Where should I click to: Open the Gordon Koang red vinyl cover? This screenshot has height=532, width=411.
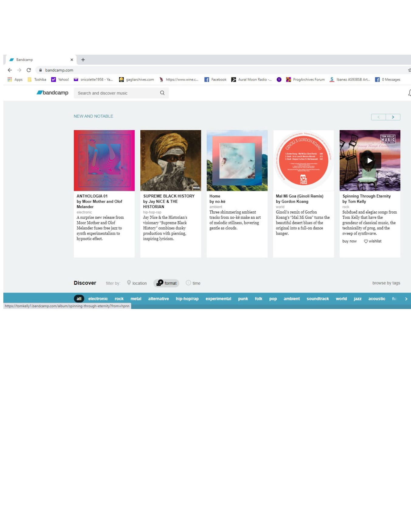point(303,161)
